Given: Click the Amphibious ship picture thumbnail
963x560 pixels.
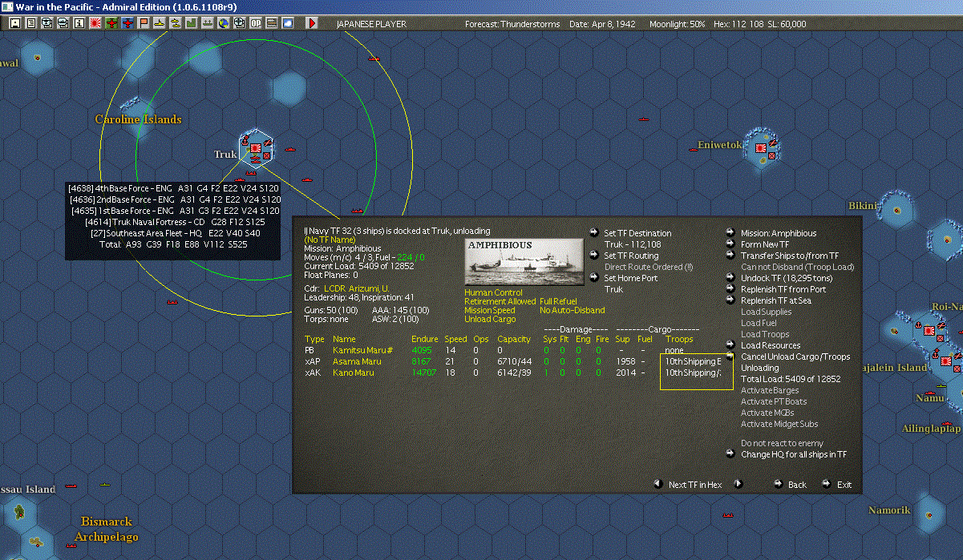Looking at the screenshot, I should pos(524,261).
